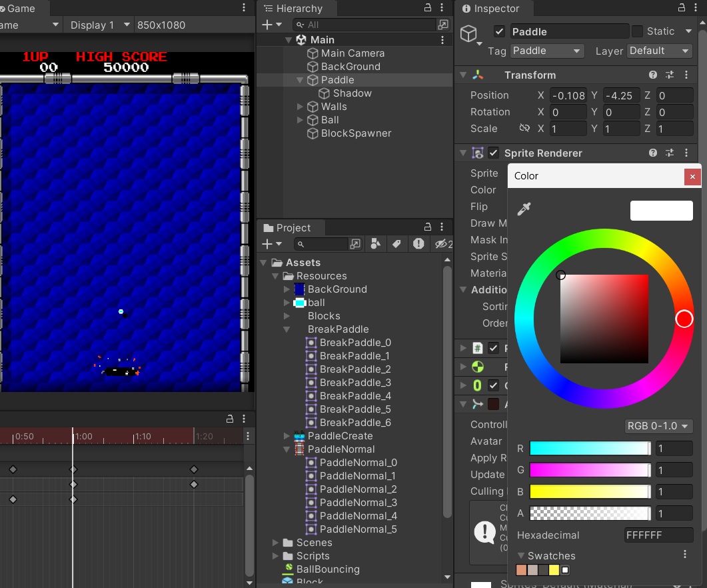Open Transform component help reference
The image size is (707, 588).
(652, 75)
